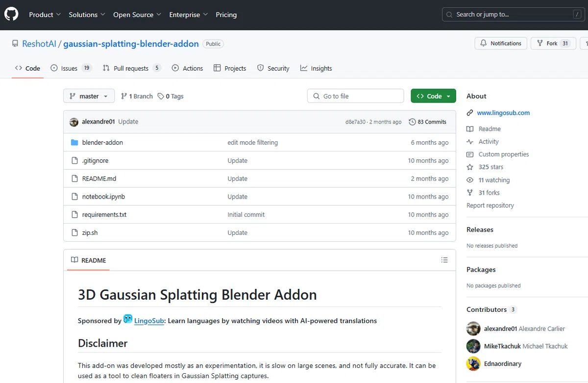Click the blender-addon folder icon
The height and width of the screenshot is (383, 588).
[74, 142]
